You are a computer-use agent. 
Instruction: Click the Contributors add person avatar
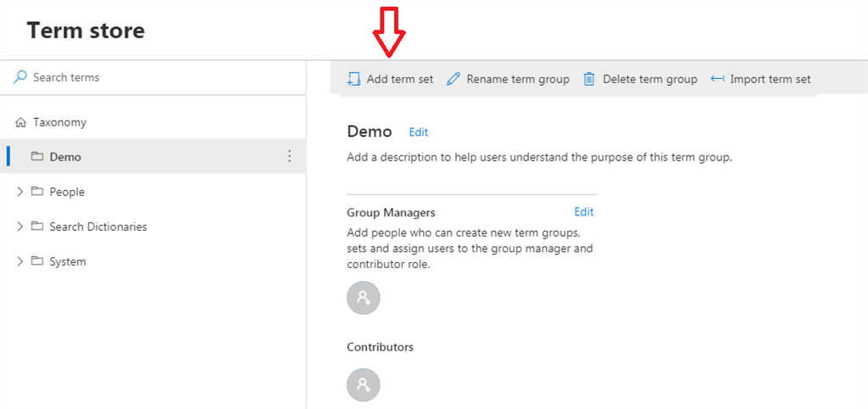[x=363, y=384]
